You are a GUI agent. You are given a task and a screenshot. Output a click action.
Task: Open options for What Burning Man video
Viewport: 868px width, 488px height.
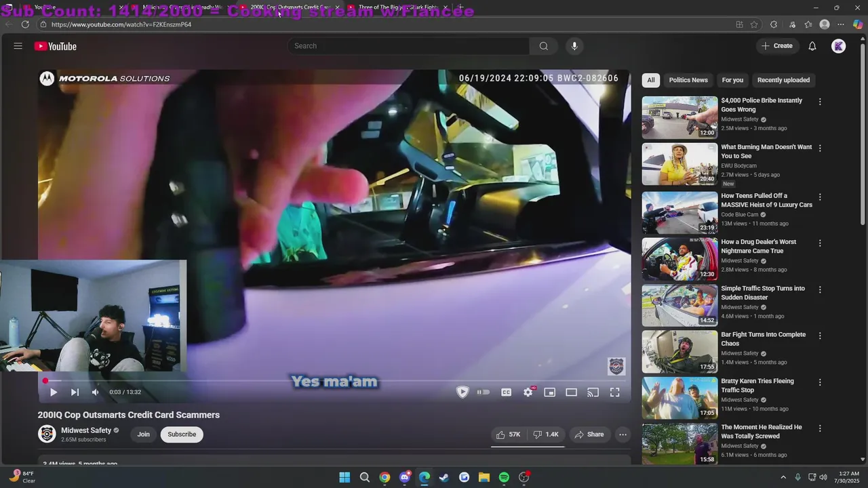820,148
